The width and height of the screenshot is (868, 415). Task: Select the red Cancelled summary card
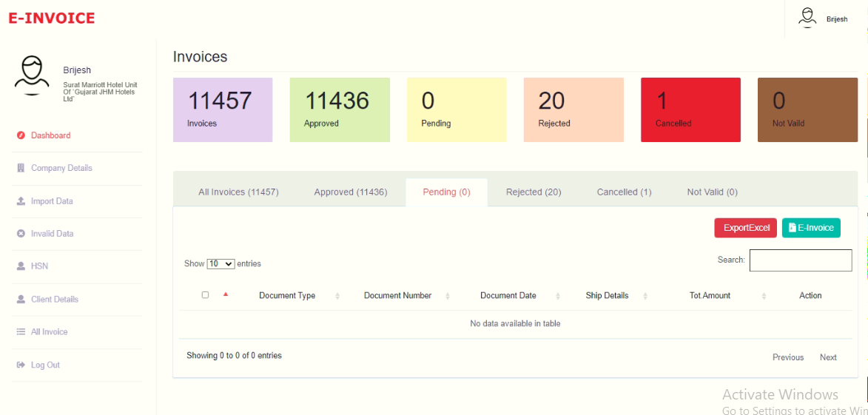(690, 109)
